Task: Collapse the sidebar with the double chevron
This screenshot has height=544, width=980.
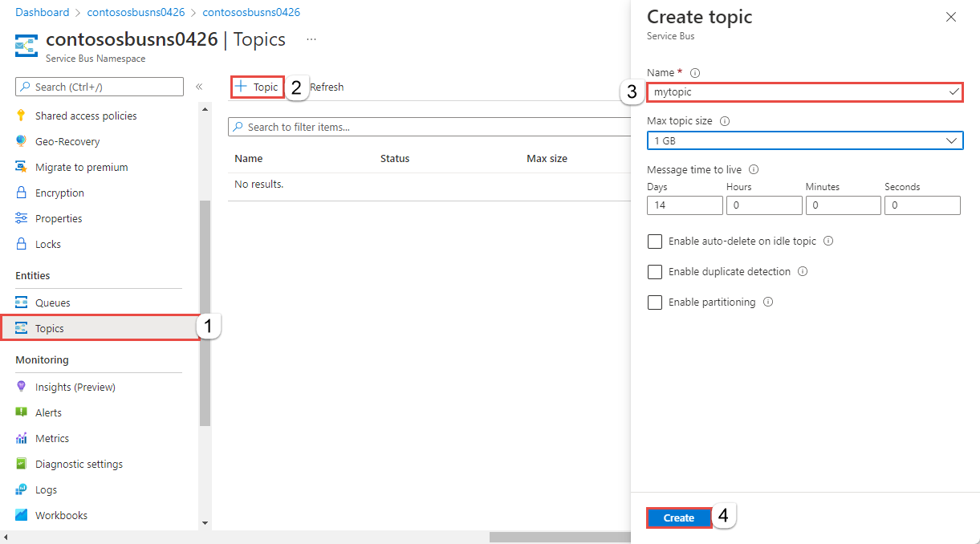Action: [x=199, y=87]
